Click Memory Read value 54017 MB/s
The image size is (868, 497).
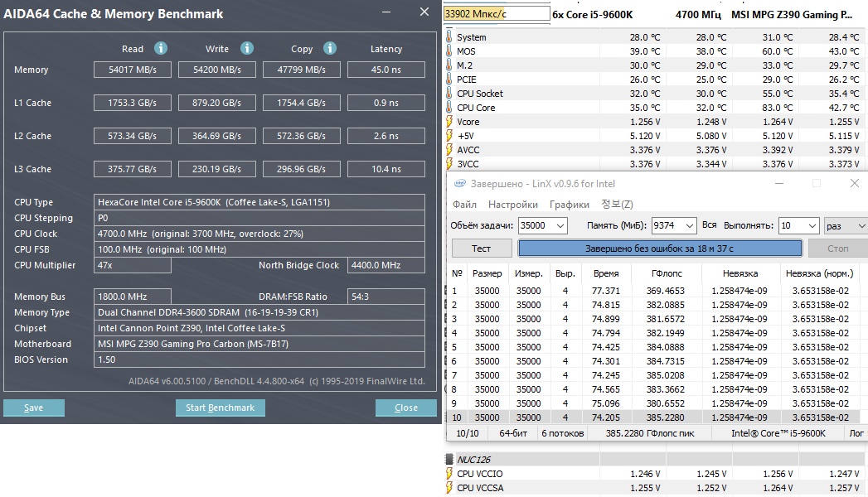click(x=133, y=70)
